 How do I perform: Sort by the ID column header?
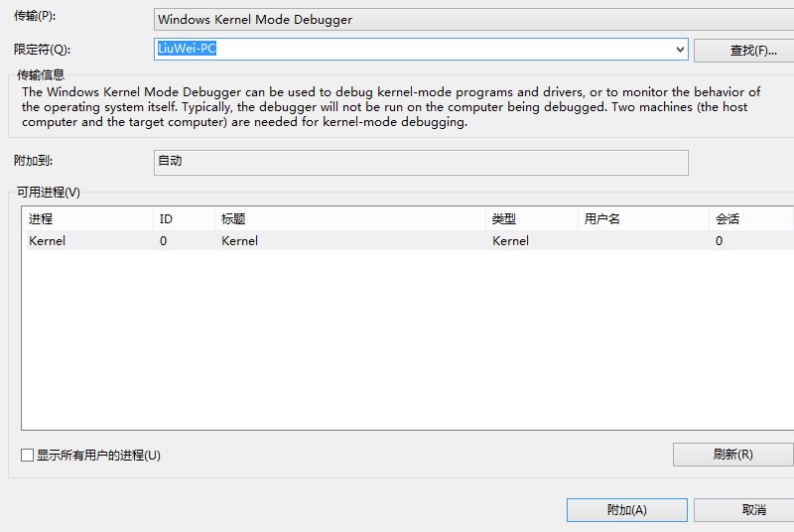(x=184, y=218)
